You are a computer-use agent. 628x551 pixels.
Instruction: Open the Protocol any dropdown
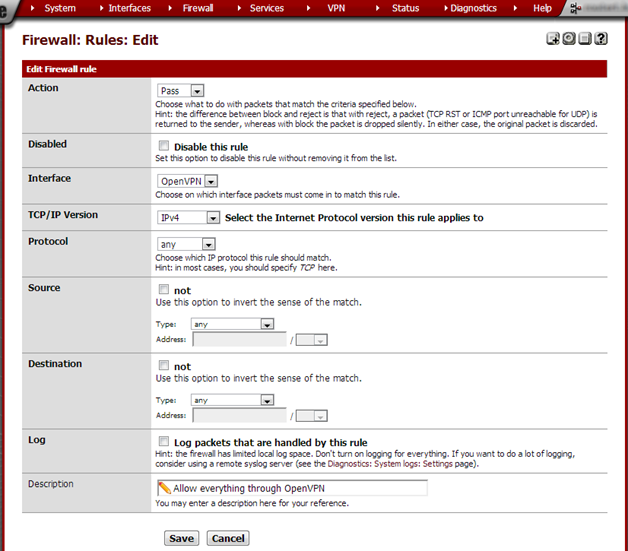point(186,244)
